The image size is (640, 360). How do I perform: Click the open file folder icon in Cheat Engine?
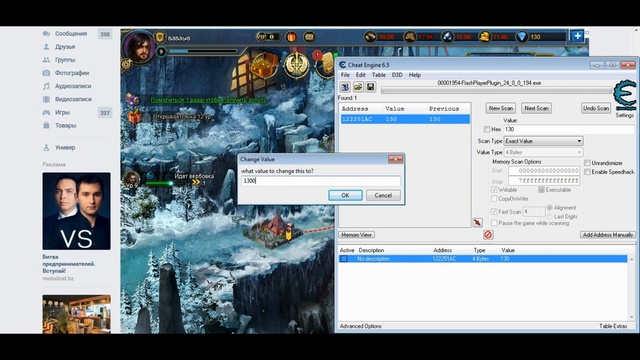pos(358,87)
